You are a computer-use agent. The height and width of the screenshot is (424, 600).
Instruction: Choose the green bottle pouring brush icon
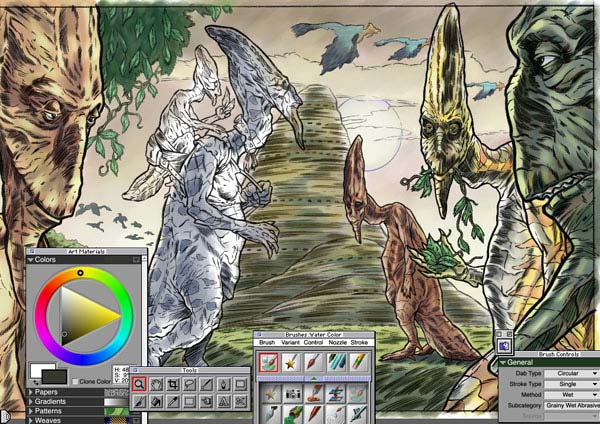point(293,414)
